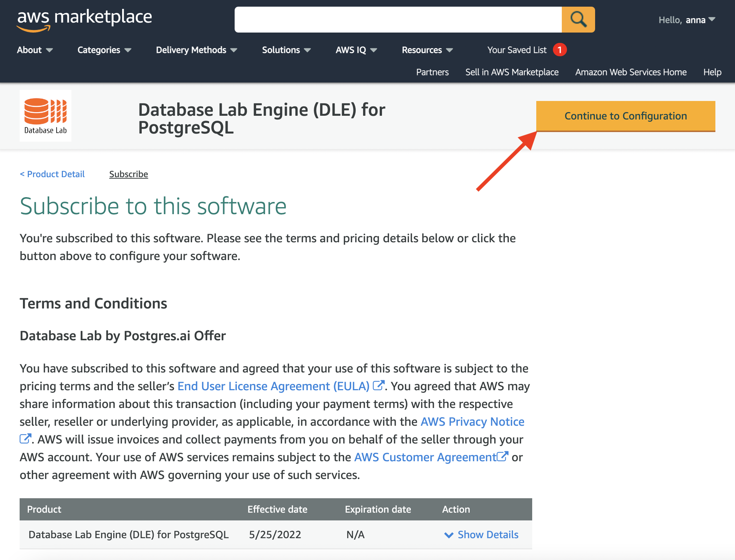Click the Database Lab Engine product title

[262, 119]
